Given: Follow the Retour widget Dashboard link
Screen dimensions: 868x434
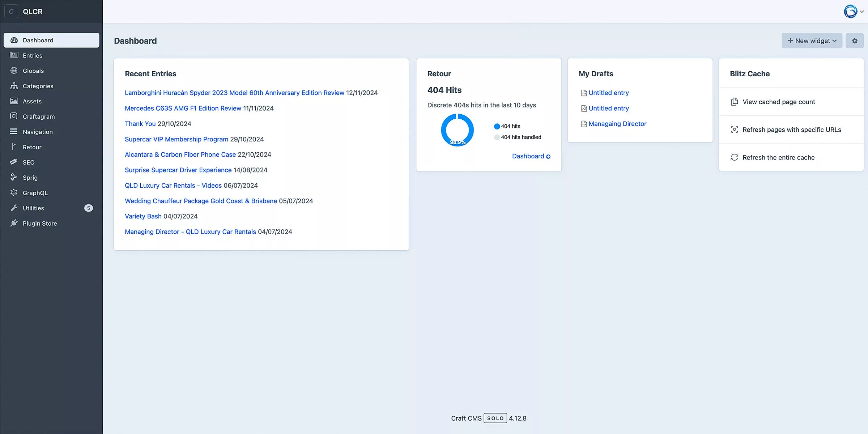Looking at the screenshot, I should pyautogui.click(x=531, y=156).
